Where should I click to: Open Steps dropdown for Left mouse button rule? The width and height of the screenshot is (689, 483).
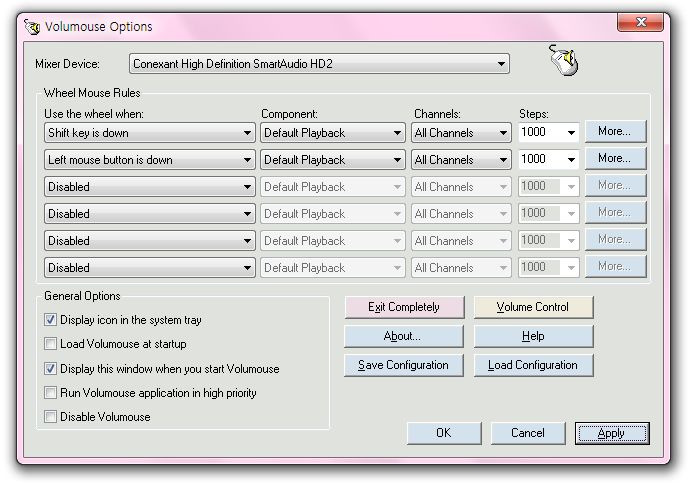[548, 160]
